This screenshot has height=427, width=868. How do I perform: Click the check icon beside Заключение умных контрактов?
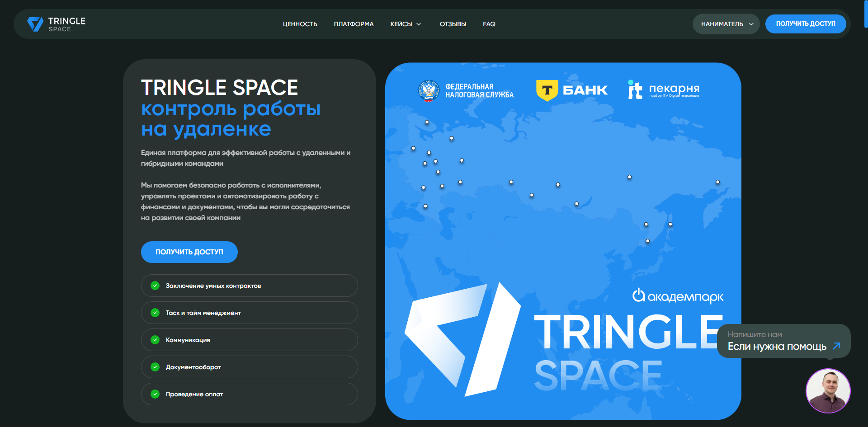click(x=155, y=286)
